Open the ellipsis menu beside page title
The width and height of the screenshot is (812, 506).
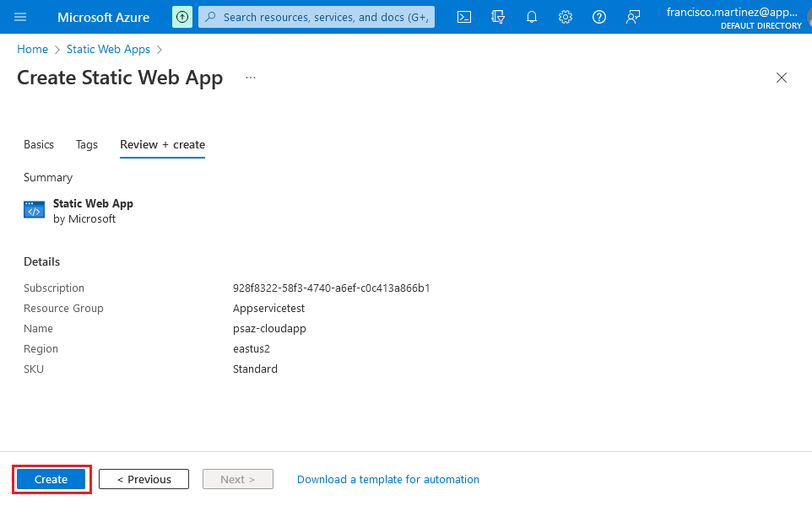point(251,78)
